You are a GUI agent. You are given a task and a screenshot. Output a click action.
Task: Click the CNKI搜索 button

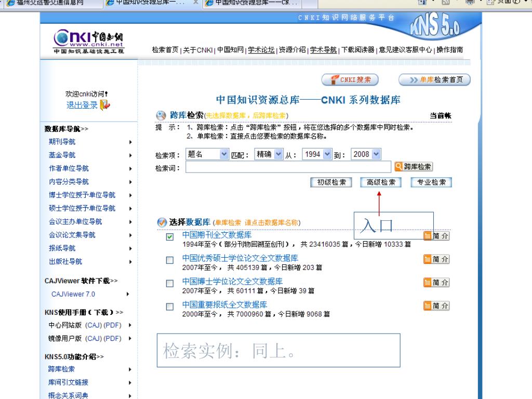[350, 79]
